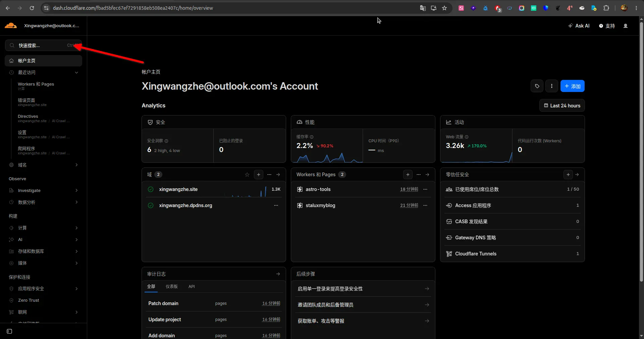Viewport: 644px width, 339px height.
Task: Open options menu for staluxmyblog
Action: (x=425, y=205)
